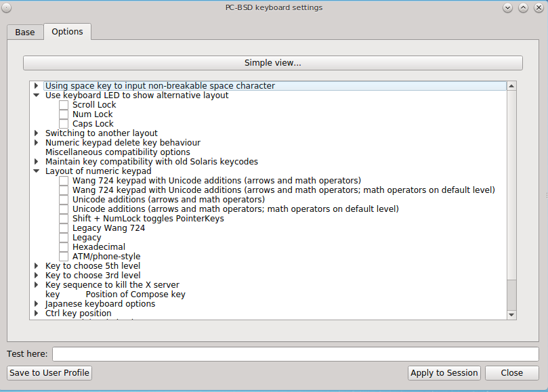Expand 'Switching to another layout'
This screenshot has width=548, height=392.
coord(36,133)
